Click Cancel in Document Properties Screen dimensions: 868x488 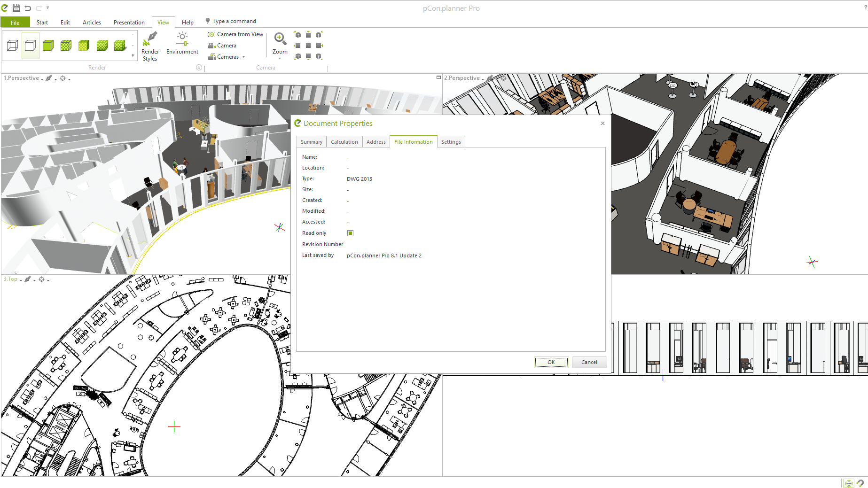[589, 362]
